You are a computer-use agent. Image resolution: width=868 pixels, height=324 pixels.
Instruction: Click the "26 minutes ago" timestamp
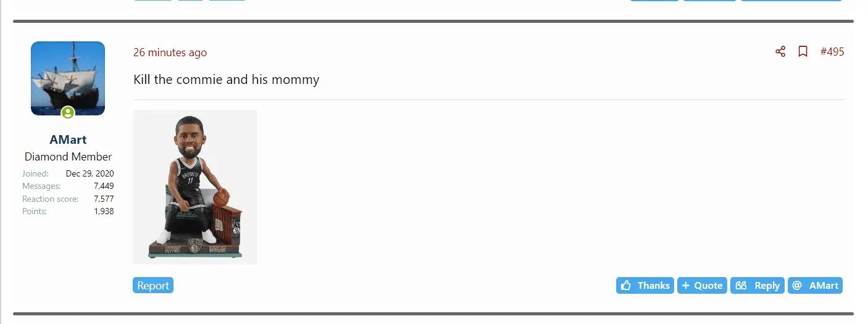coord(170,52)
